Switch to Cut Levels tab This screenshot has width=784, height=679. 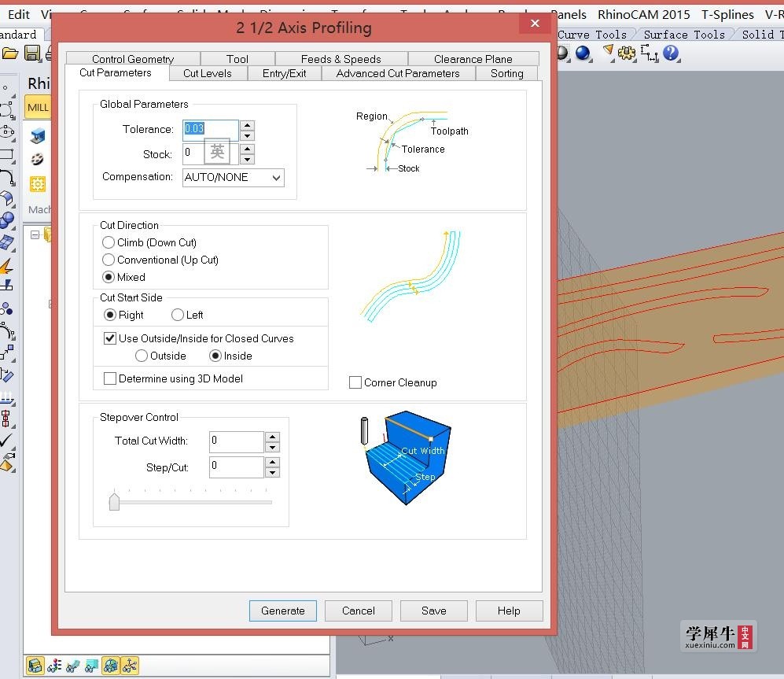208,73
